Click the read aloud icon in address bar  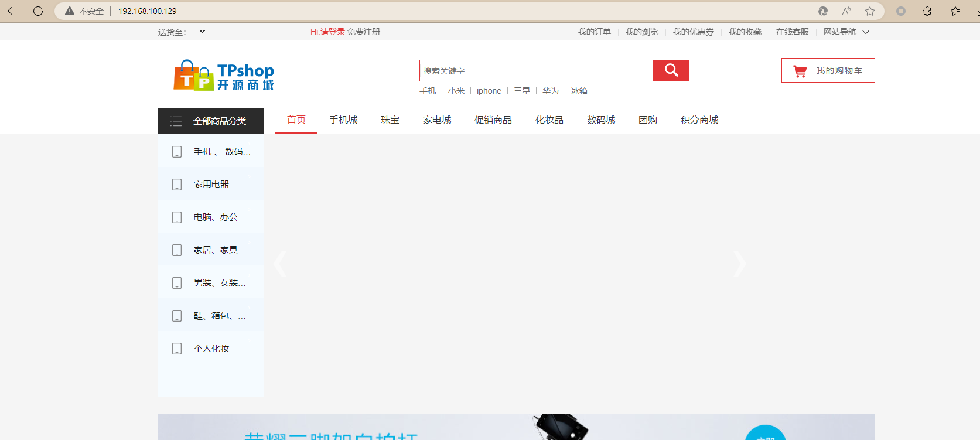(x=846, y=11)
